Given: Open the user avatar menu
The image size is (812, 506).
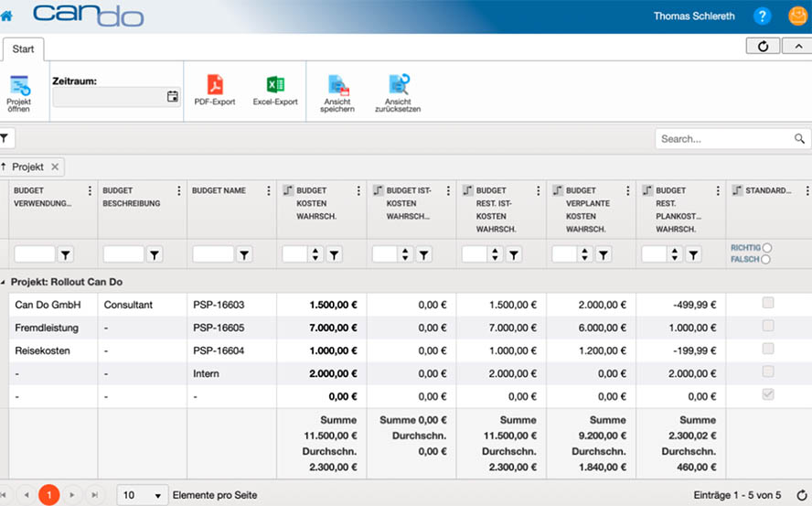Looking at the screenshot, I should (x=798, y=16).
